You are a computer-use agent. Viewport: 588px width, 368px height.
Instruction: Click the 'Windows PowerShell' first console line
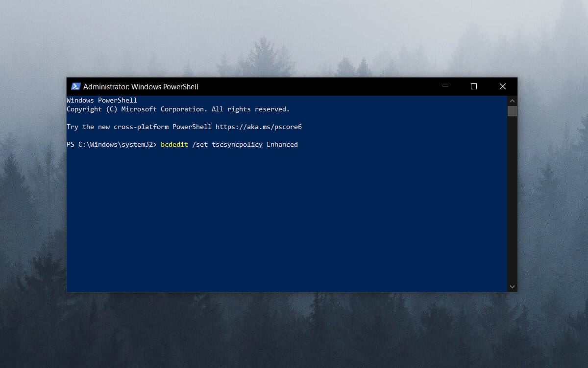pyautogui.click(x=102, y=100)
